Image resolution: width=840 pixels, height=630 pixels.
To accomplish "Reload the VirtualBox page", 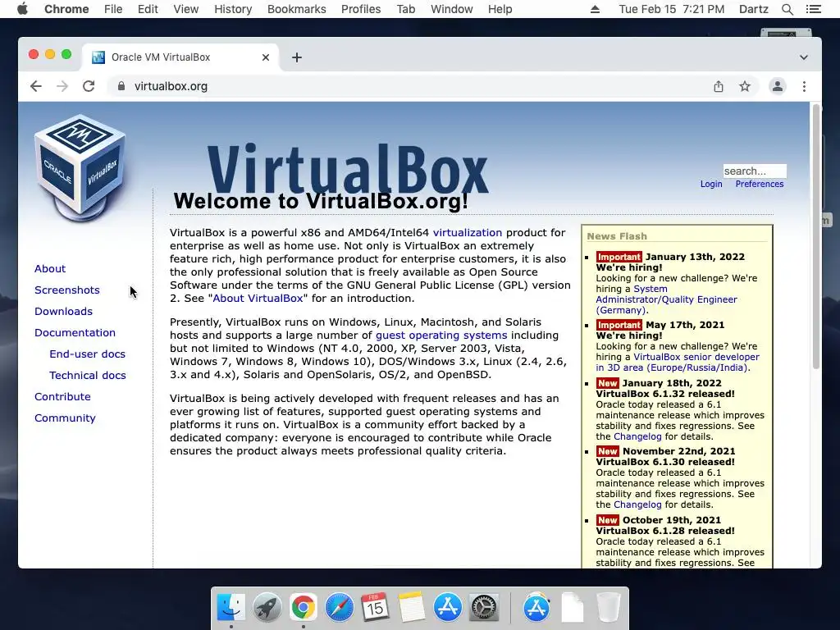I will pyautogui.click(x=89, y=86).
